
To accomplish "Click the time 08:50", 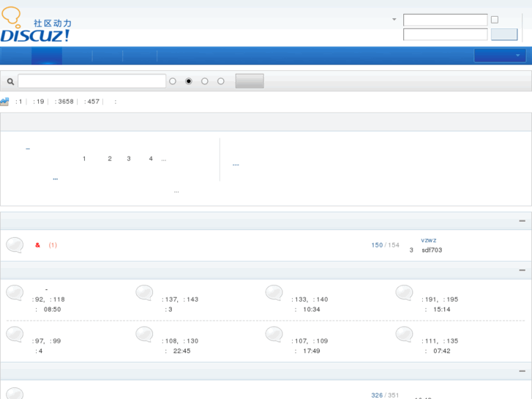I will (52, 310).
